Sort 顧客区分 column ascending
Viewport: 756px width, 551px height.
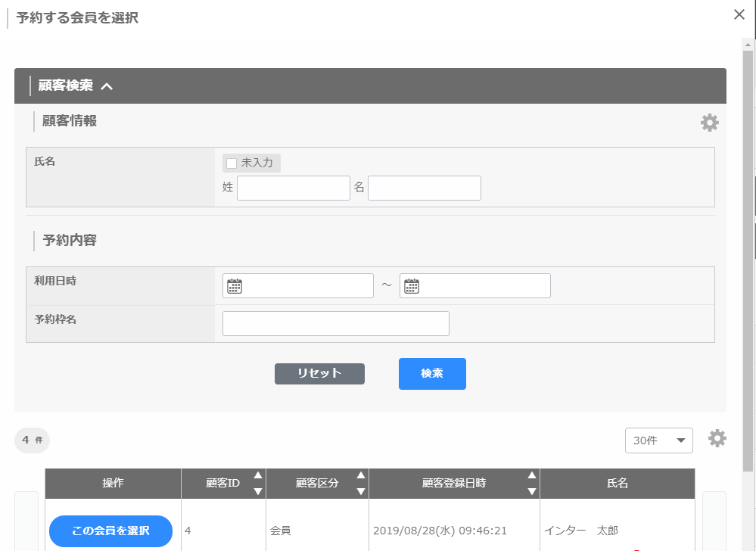pos(361,475)
